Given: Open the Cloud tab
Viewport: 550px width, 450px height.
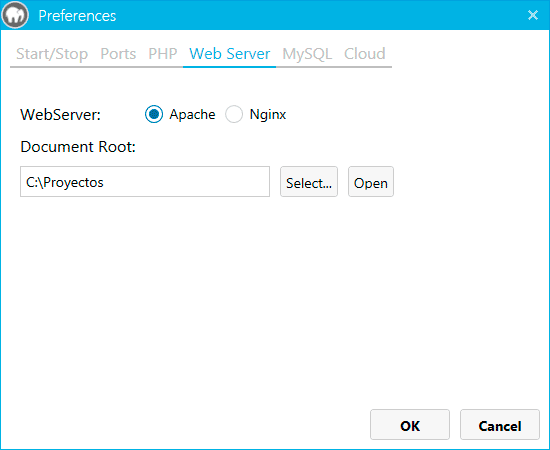Looking at the screenshot, I should pyautogui.click(x=365, y=54).
